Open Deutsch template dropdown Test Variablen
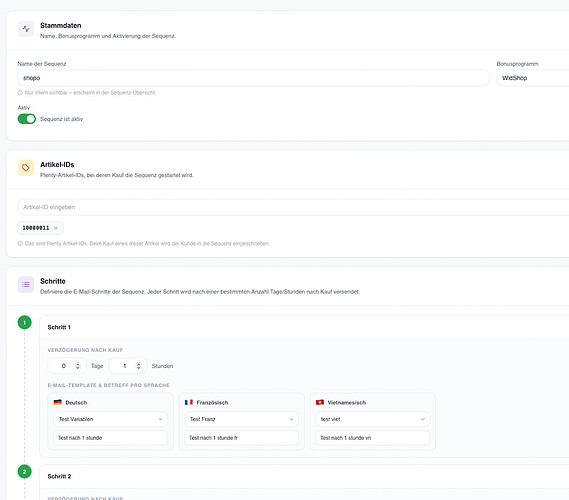Image resolution: width=569 pixels, height=500 pixels. tap(111, 419)
